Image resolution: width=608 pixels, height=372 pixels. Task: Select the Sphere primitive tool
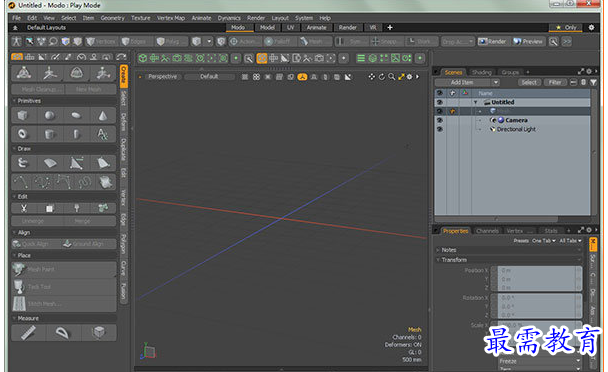(50, 115)
